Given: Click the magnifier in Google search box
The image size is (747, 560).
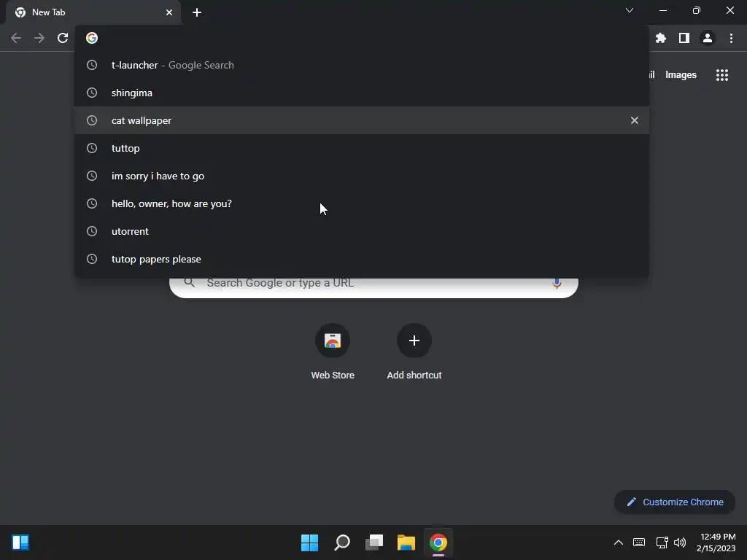Looking at the screenshot, I should [189, 282].
